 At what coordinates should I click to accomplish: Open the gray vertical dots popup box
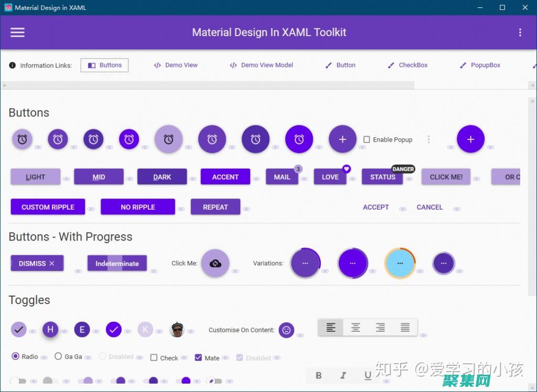428,139
